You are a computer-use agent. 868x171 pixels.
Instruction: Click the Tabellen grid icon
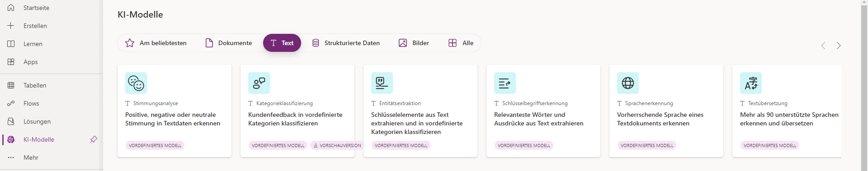(11, 85)
